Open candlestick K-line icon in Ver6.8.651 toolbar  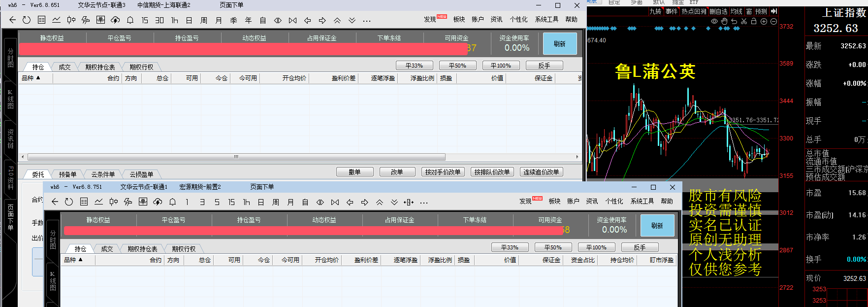[x=71, y=20]
